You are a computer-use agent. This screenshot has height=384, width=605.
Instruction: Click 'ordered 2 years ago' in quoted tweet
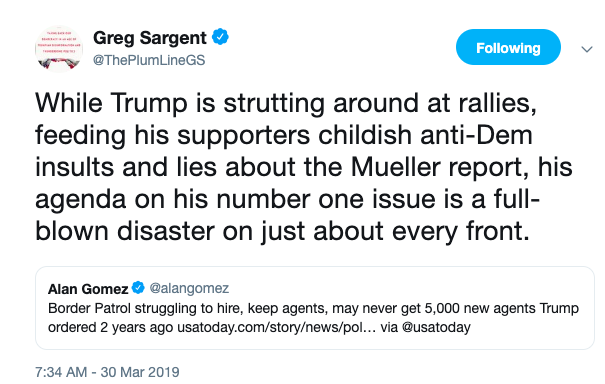point(110,327)
